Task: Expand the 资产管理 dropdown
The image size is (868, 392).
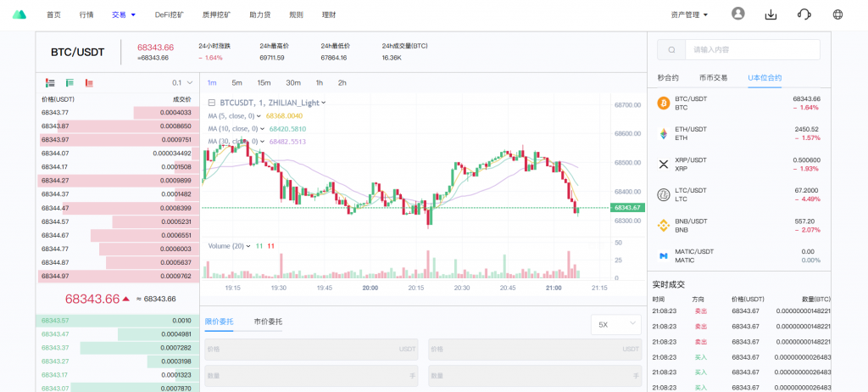Action: click(x=689, y=15)
